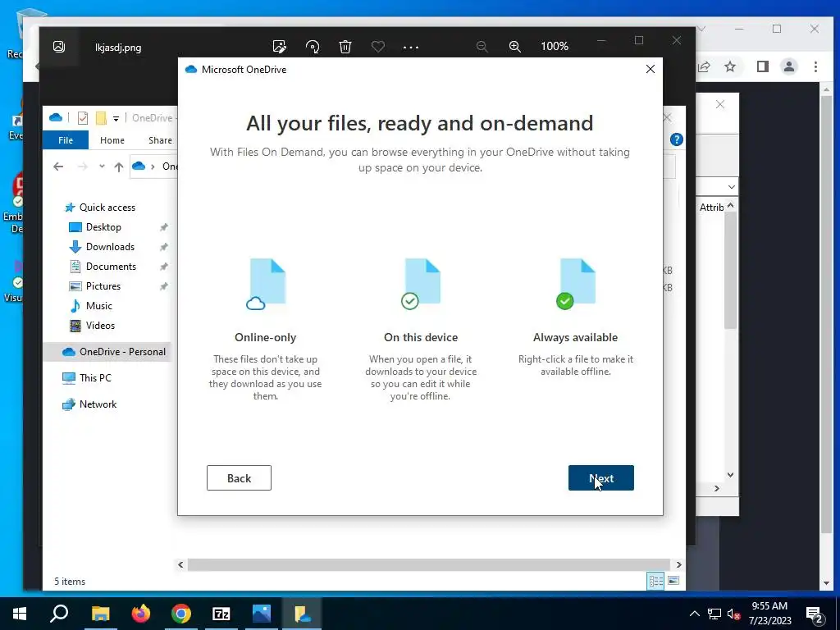Click the Online-only cloud file icon
The width and height of the screenshot is (840, 630).
click(265, 284)
